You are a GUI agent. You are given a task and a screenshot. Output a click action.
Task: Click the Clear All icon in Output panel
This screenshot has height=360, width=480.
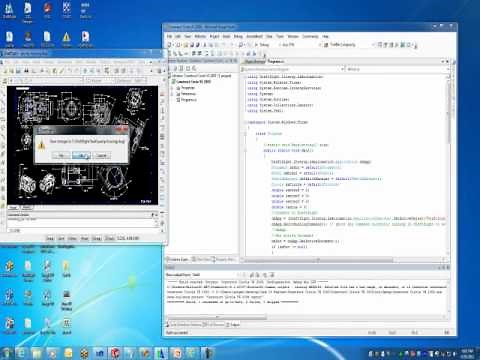[265, 275]
